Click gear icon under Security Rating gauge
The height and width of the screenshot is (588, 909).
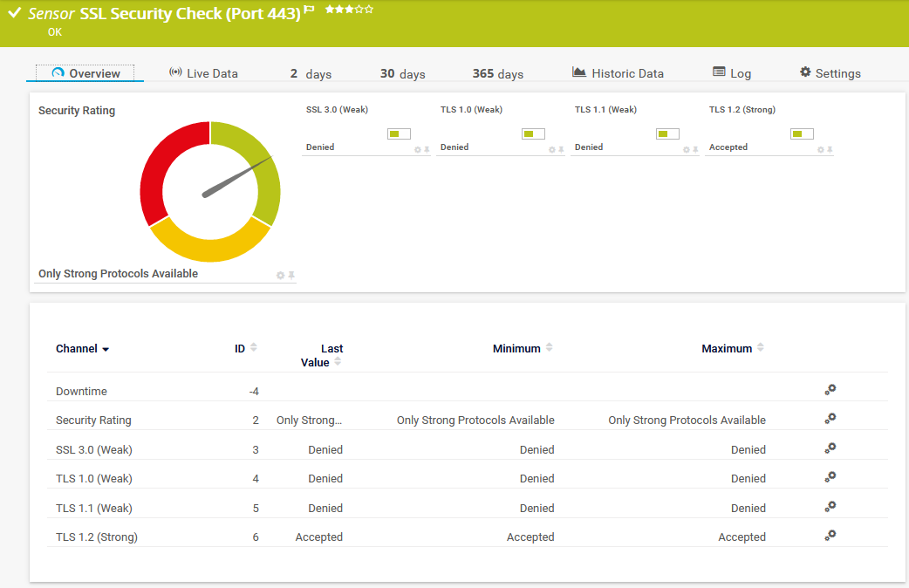click(x=280, y=276)
